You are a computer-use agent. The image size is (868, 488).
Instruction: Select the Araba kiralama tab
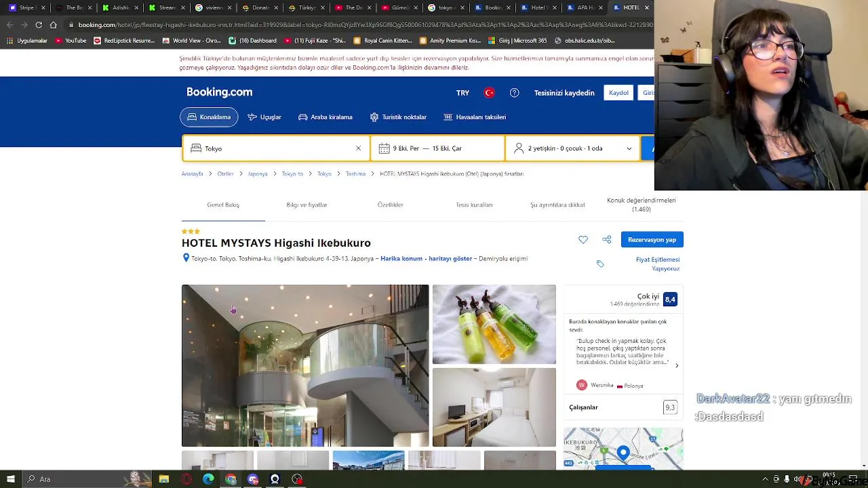pos(325,117)
